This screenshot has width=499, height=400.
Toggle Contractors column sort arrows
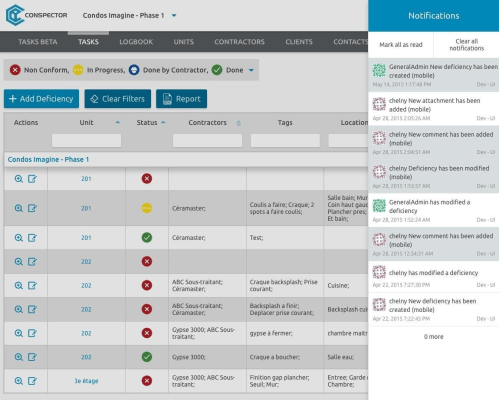[239, 123]
